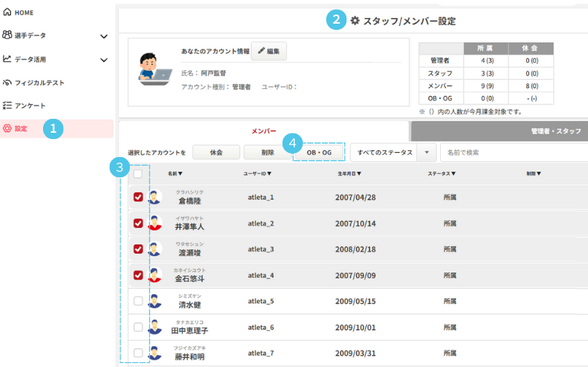The width and height of the screenshot is (588, 367).
Task: Click the アンケート checklist icon
Action: pos(7,106)
